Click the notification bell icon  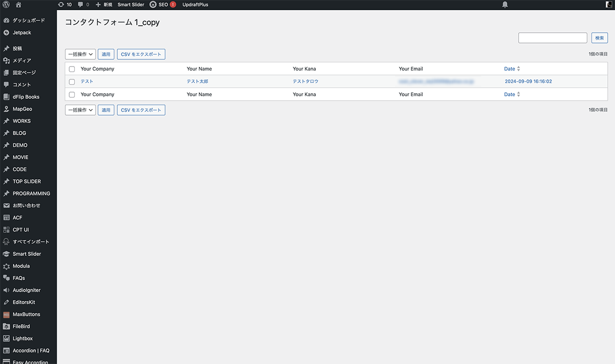(x=505, y=5)
